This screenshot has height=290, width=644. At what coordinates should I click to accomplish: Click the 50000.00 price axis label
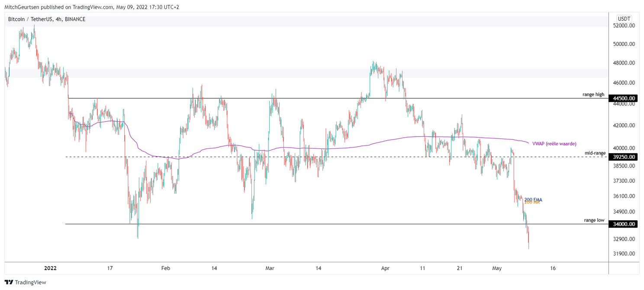624,44
